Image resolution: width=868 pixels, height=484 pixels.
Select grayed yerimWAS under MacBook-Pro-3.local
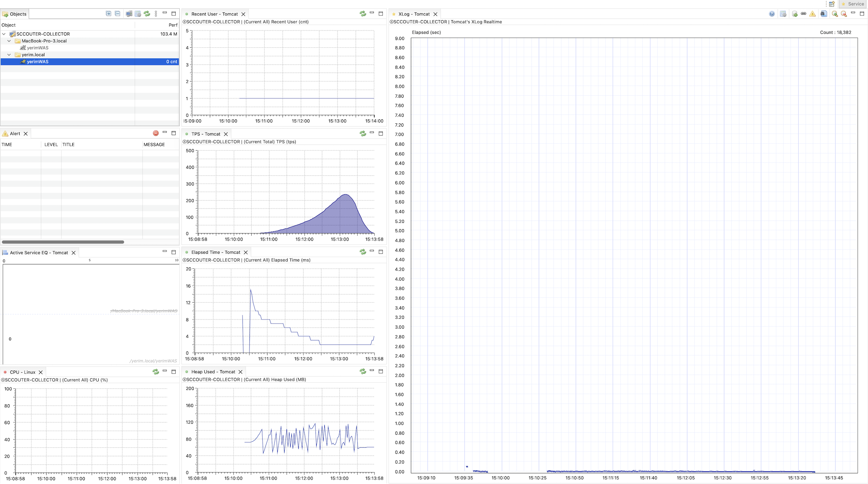(x=37, y=48)
